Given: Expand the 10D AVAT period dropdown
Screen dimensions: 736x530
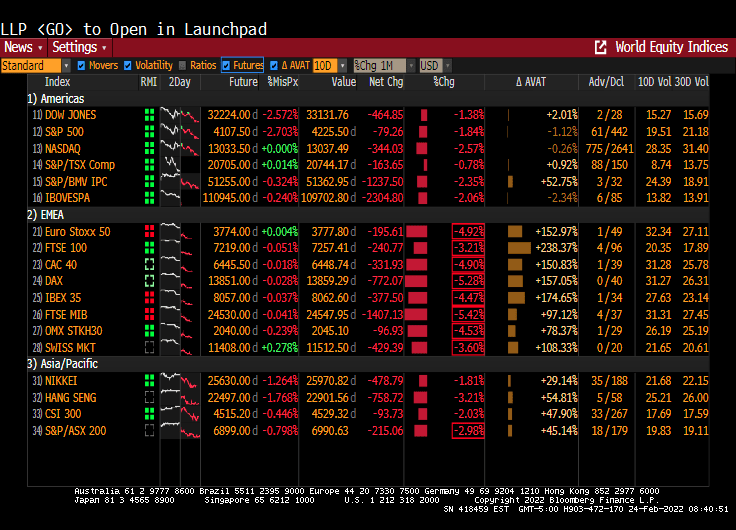Looking at the screenshot, I should click(x=325, y=66).
